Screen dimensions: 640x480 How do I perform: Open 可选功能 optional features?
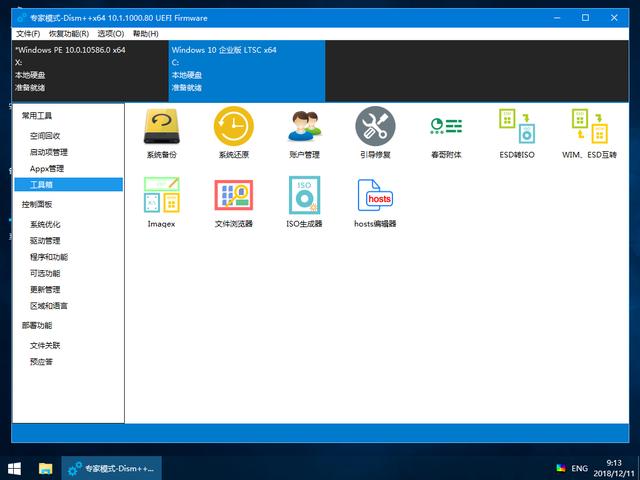tap(45, 273)
